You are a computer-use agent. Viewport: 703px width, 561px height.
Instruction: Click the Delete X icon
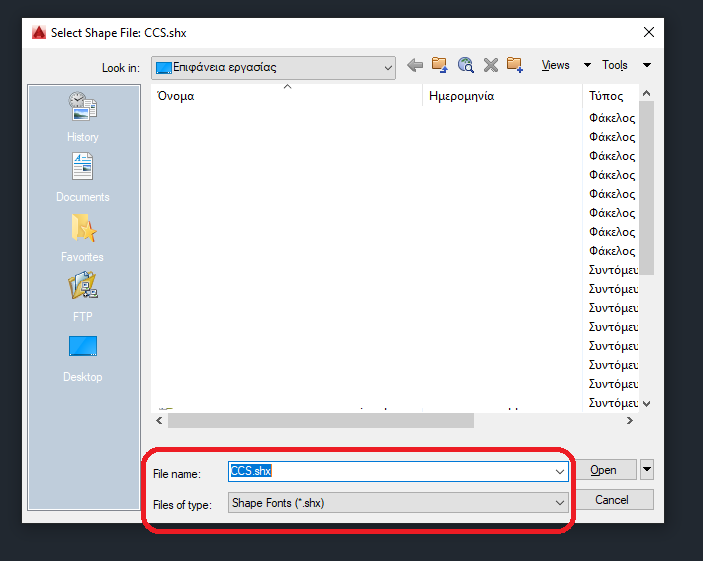click(x=491, y=65)
